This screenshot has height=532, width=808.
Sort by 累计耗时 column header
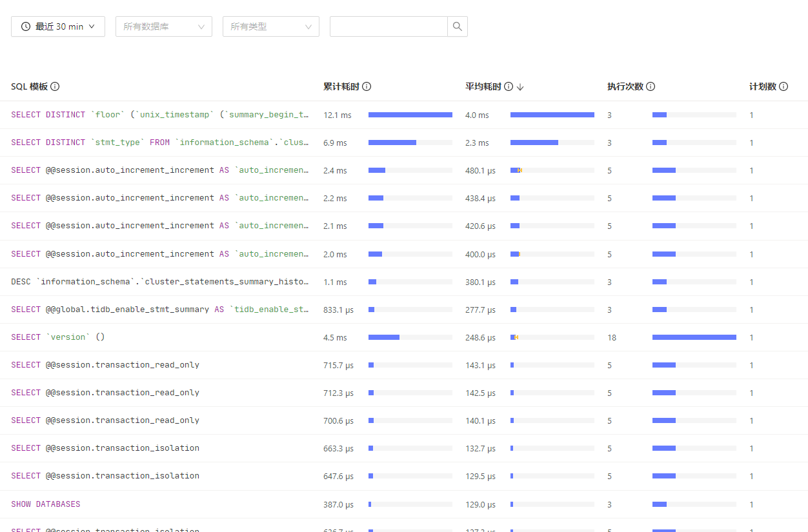pyautogui.click(x=341, y=86)
